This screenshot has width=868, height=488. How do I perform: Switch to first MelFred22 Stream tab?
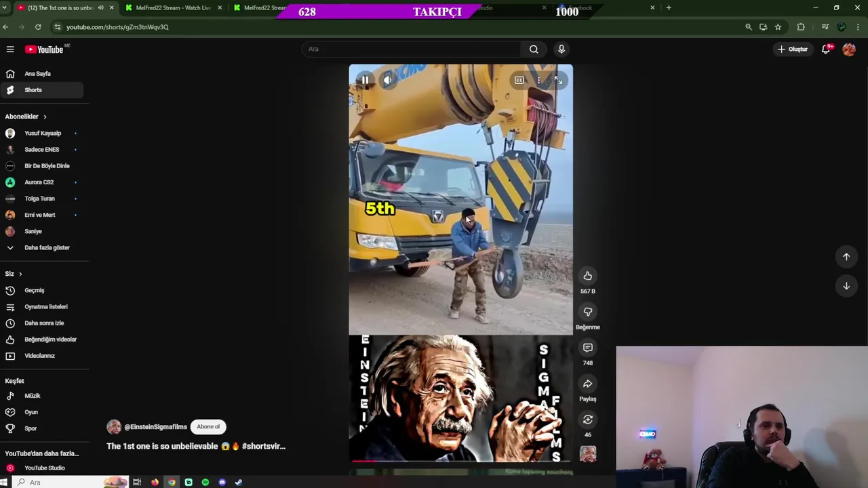[x=174, y=8]
